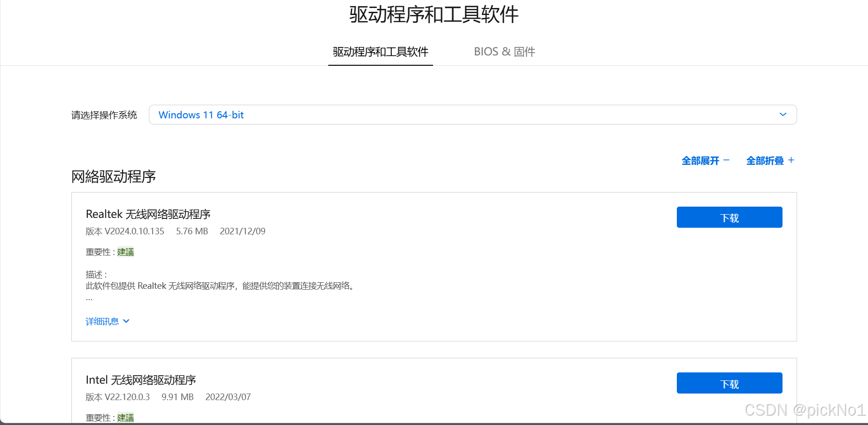The width and height of the screenshot is (868, 425).
Task: Click the 建議 importance tag under Intel
Action: tap(125, 418)
